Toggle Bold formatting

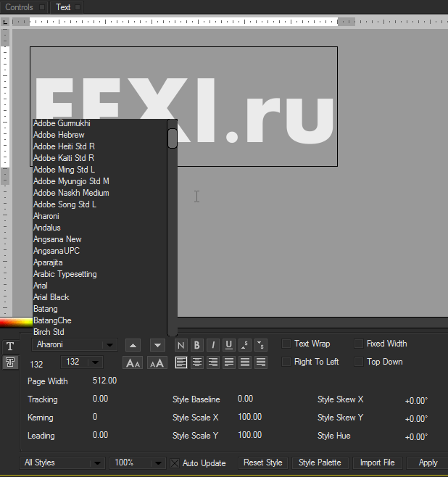[196, 345]
